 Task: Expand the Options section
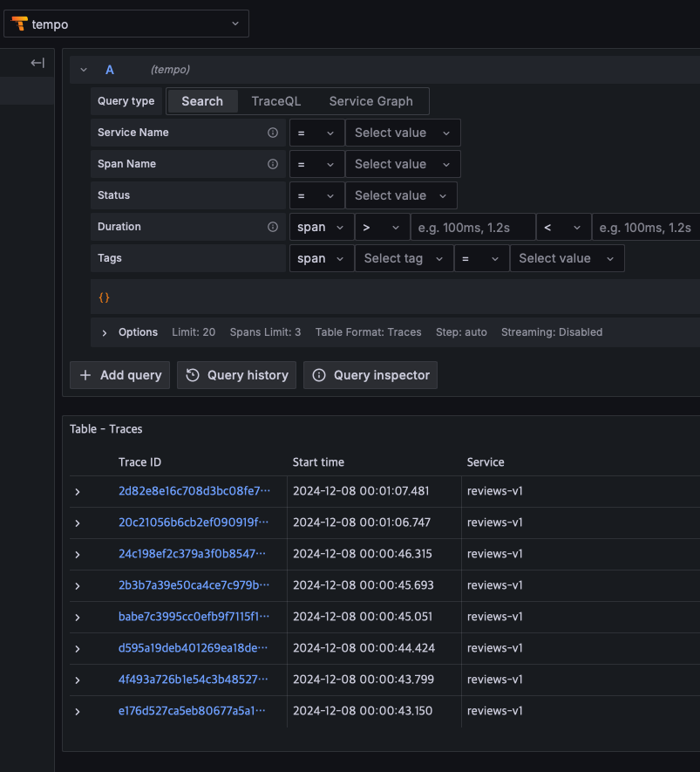click(105, 332)
